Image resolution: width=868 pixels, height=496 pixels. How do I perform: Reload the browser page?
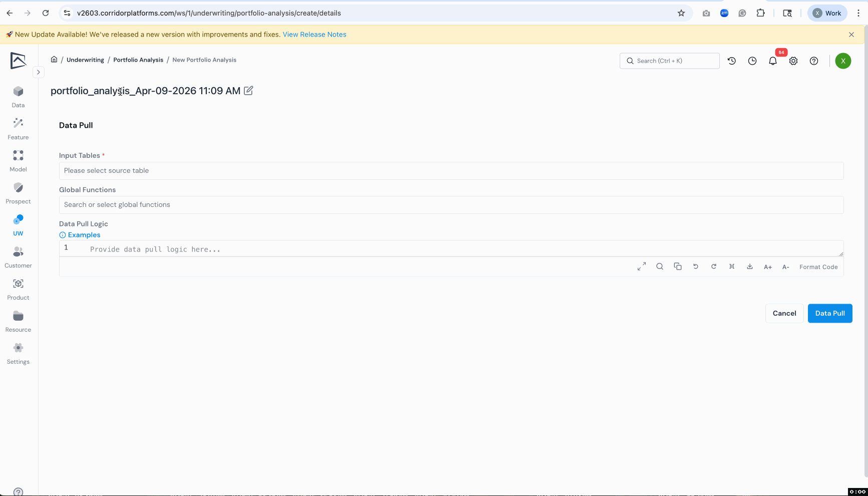(x=46, y=13)
